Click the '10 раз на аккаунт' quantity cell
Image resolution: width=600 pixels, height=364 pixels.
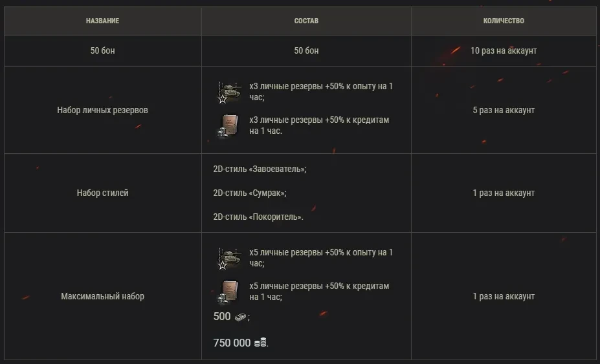click(504, 50)
